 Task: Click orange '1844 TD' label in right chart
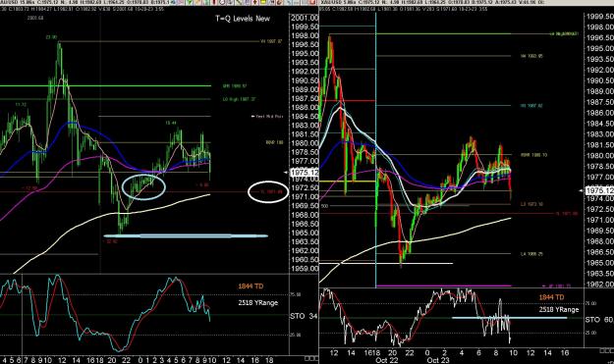coord(551,297)
